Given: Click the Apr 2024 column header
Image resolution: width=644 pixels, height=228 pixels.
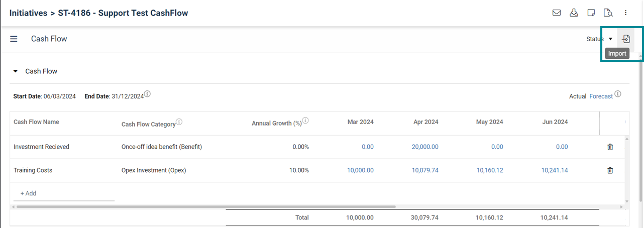Looking at the screenshot, I should click(x=426, y=122).
